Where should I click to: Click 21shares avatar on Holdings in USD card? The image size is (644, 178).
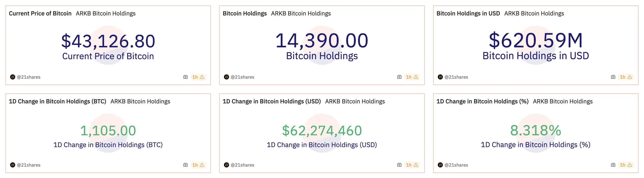[x=440, y=77]
